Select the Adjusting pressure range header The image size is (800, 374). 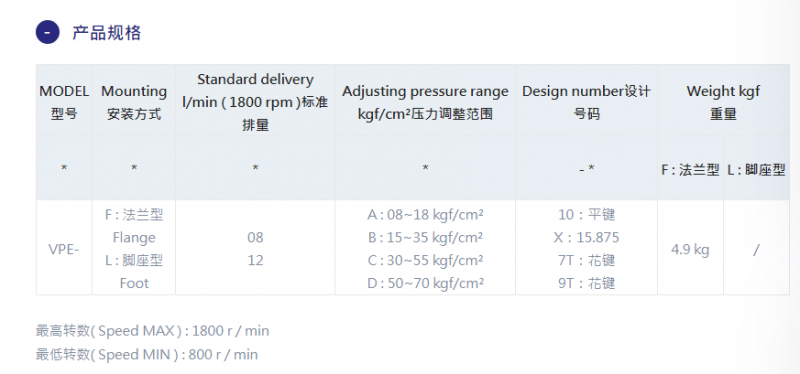click(425, 102)
